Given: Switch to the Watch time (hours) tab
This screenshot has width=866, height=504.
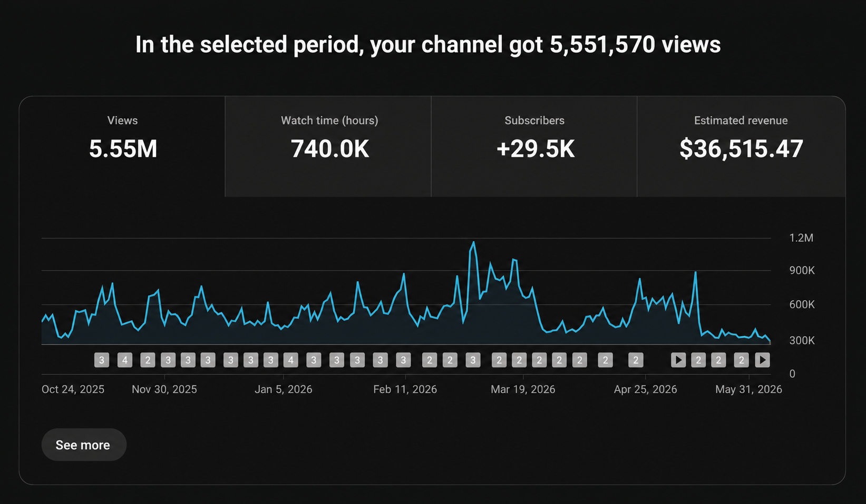Looking at the screenshot, I should click(328, 146).
